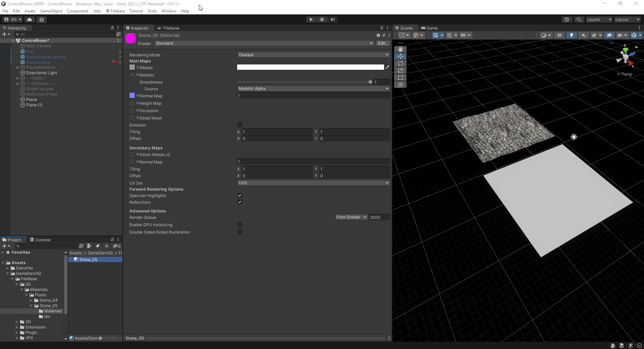Image resolution: width=644 pixels, height=349 pixels.
Task: Expand the Favorites section
Action: click(x=3, y=252)
